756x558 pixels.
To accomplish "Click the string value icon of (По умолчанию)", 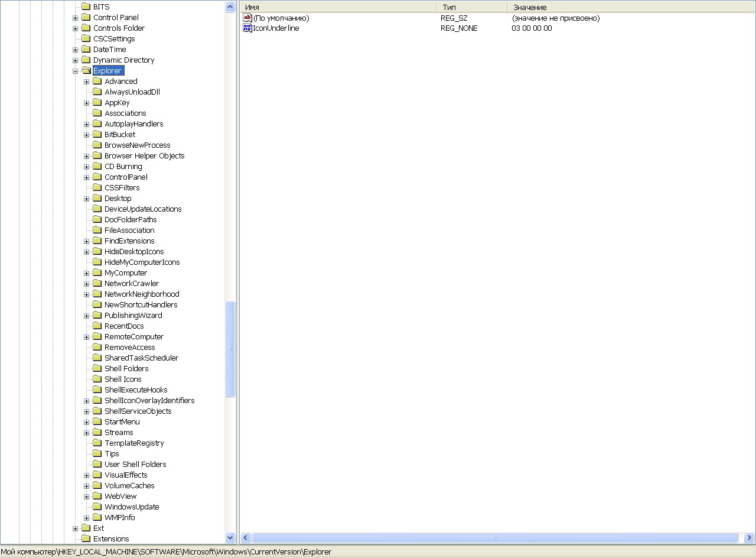I will pyautogui.click(x=247, y=18).
